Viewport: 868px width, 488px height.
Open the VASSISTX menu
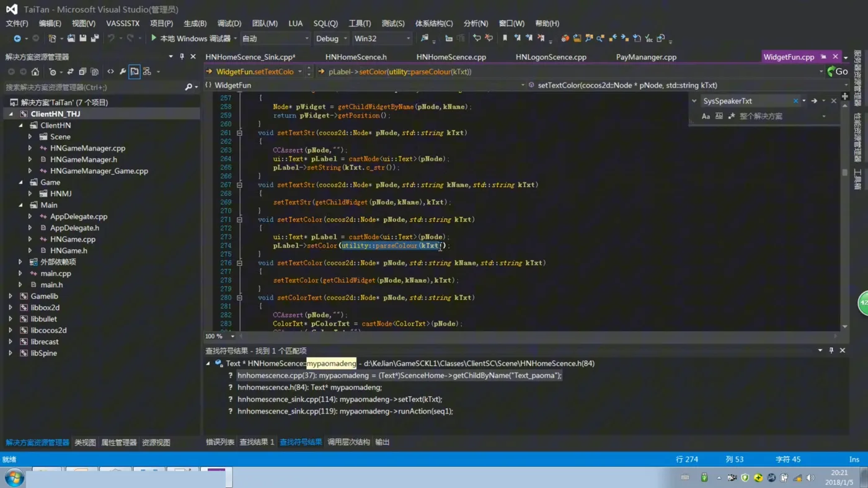pyautogui.click(x=123, y=24)
